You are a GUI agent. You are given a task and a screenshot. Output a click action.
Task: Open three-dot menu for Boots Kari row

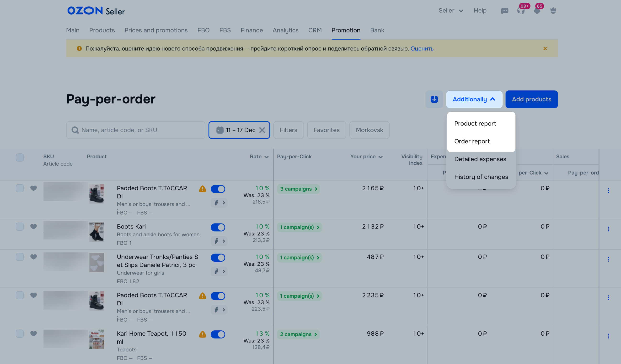pos(608,229)
